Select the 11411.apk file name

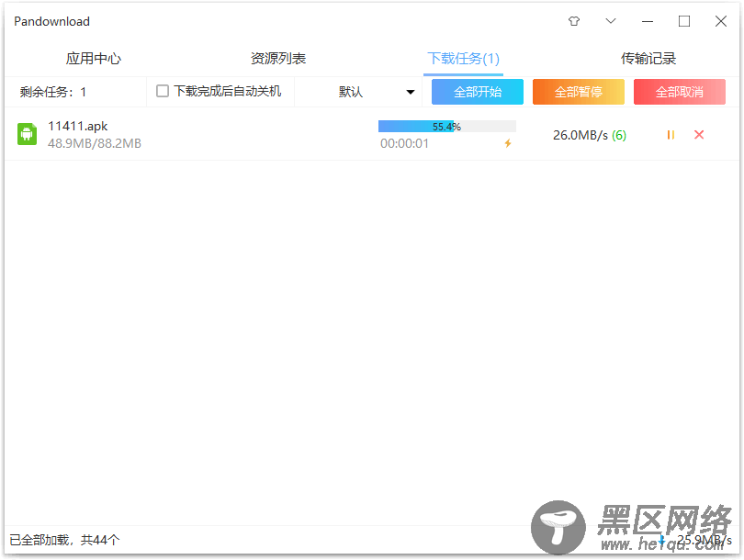(78, 126)
